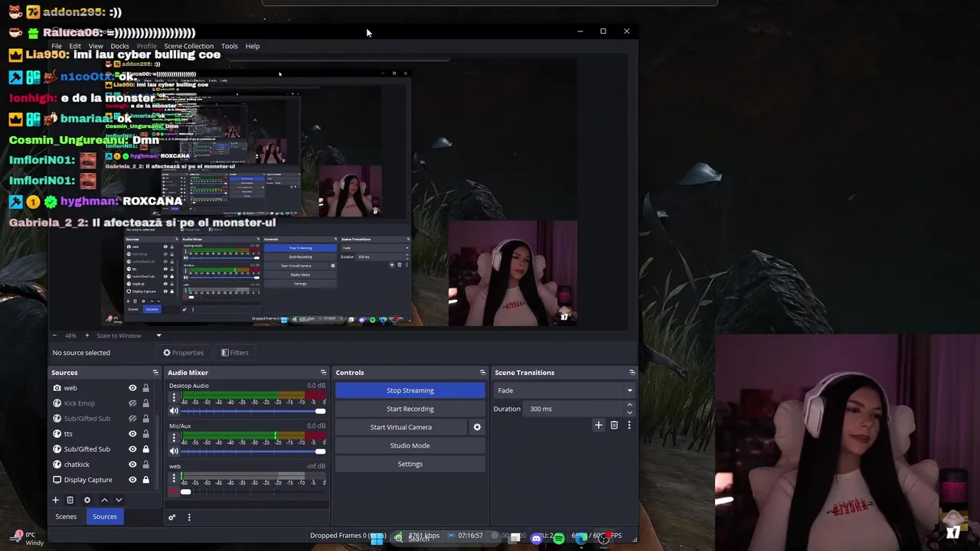Open transition properties three-dot menu
The image size is (980, 551).
click(629, 425)
